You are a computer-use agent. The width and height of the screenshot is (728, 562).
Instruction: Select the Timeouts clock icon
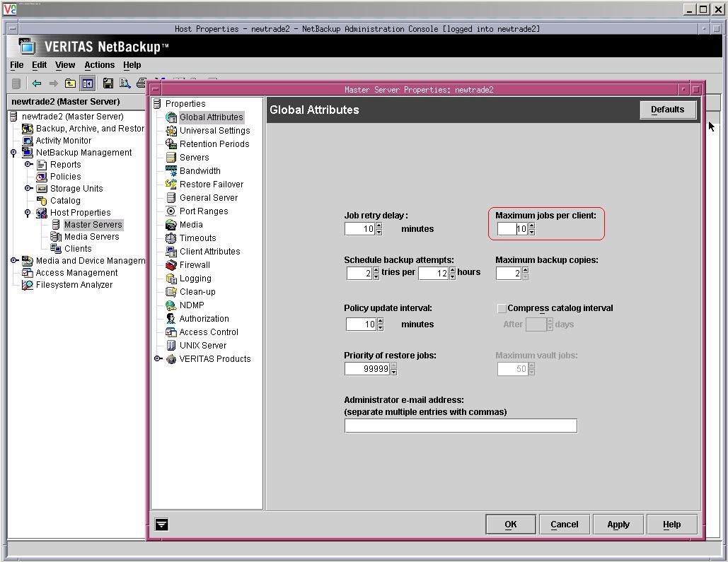coord(171,238)
